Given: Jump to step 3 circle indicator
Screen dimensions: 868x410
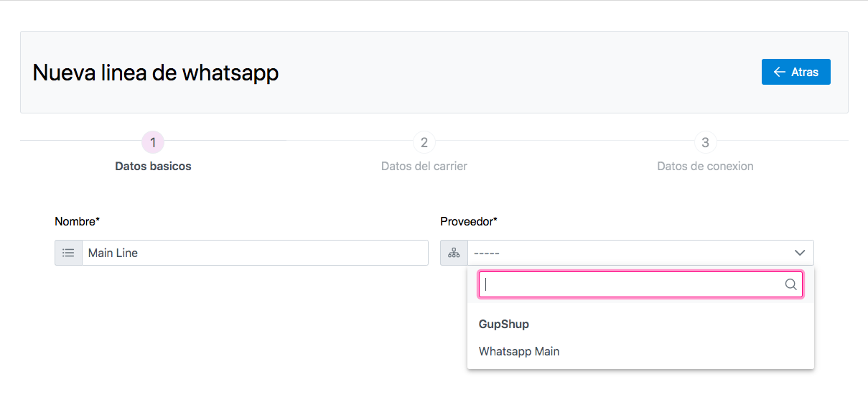Looking at the screenshot, I should (x=705, y=143).
